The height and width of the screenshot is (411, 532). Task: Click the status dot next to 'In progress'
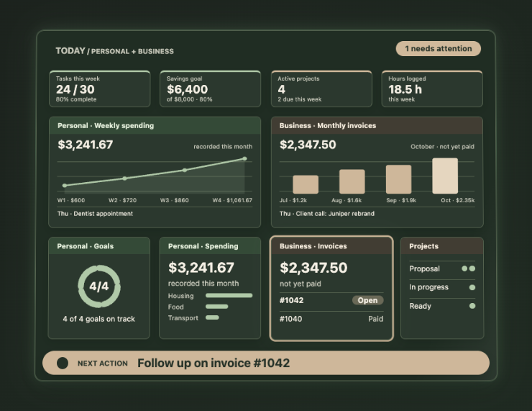472,287
